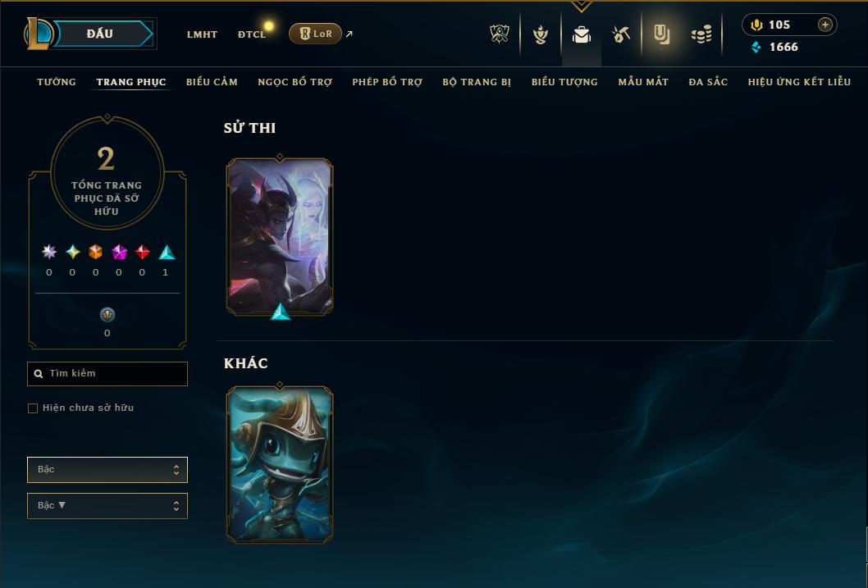Click the League of Legends logo icon
The image size is (868, 588).
tap(39, 34)
